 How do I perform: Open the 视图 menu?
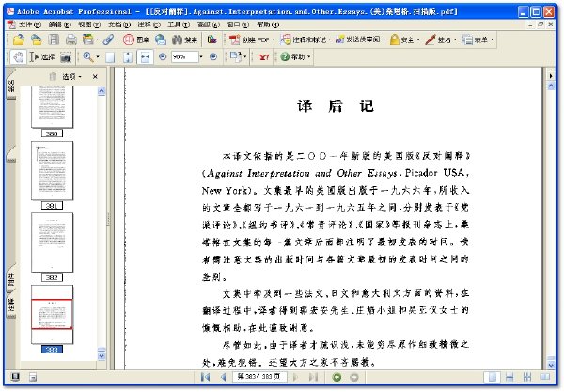(x=89, y=24)
